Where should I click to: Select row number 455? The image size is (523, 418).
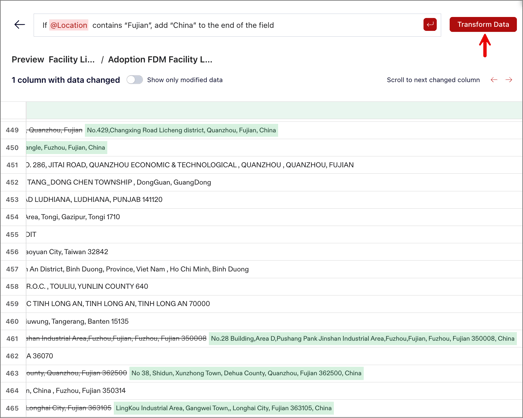12,234
